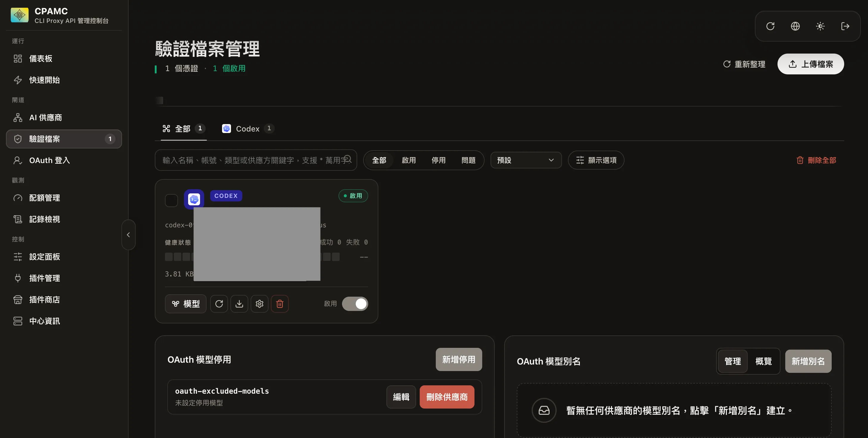Image resolution: width=868 pixels, height=438 pixels.
Task: Open 設定面板 settings panel
Action: 64,257
